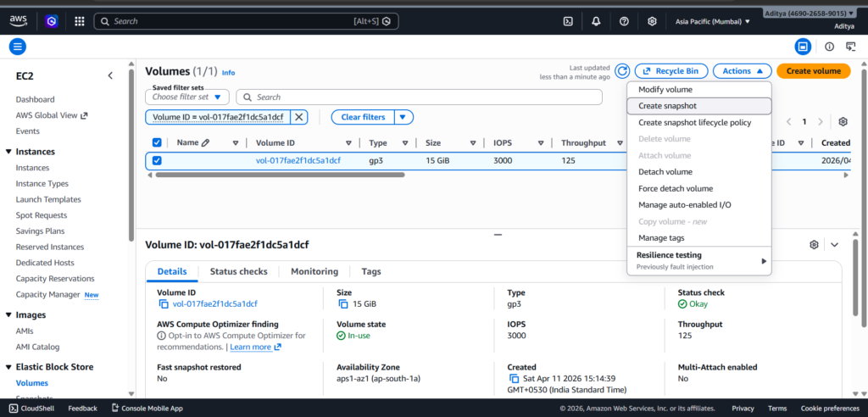Open the services grid menu icon
The image size is (868, 417).
pyautogui.click(x=79, y=21)
